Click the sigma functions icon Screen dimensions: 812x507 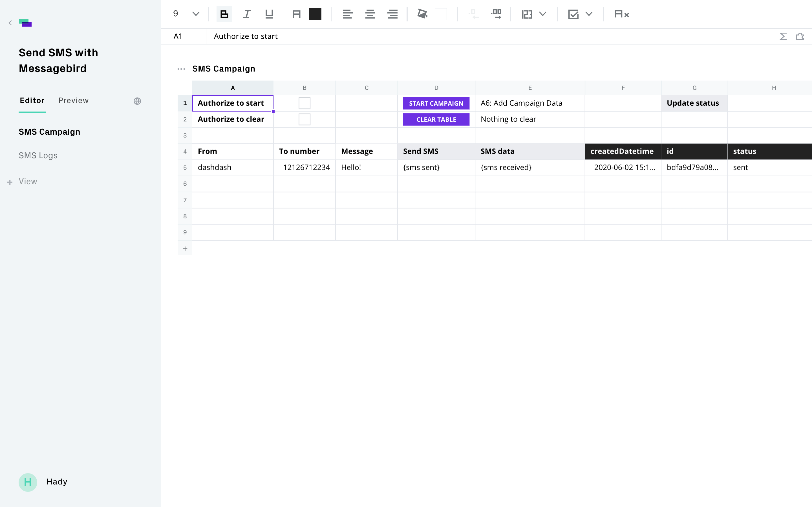(783, 36)
